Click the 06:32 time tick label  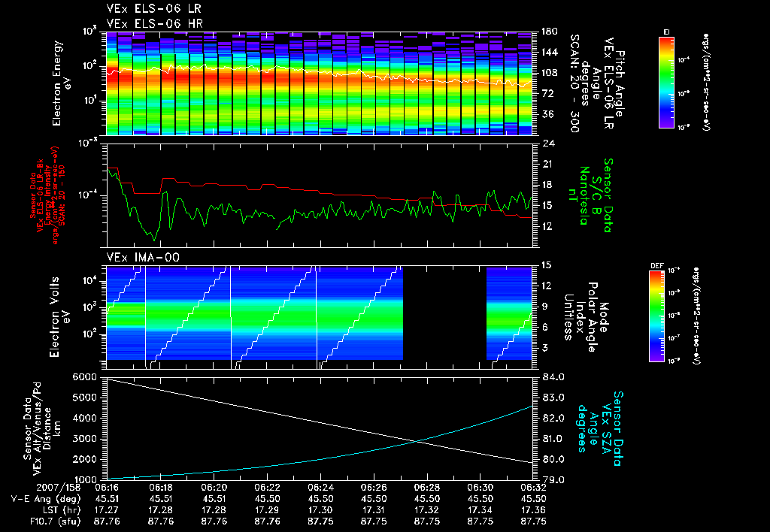click(533, 488)
